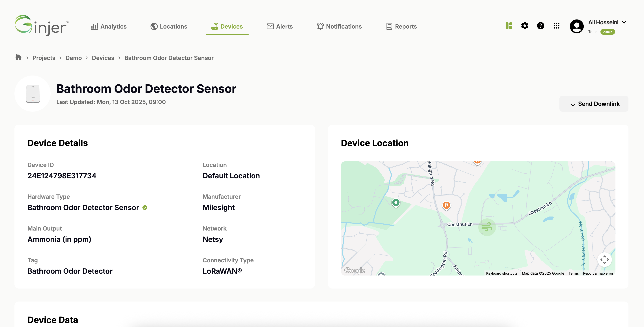This screenshot has height=327, width=644.
Task: Switch to the Devices tab
Action: click(227, 26)
